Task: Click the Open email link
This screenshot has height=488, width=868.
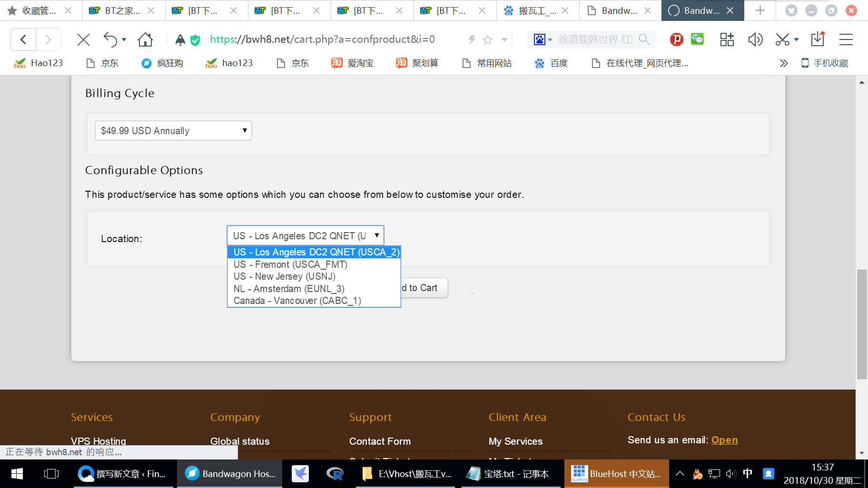Action: (724, 440)
